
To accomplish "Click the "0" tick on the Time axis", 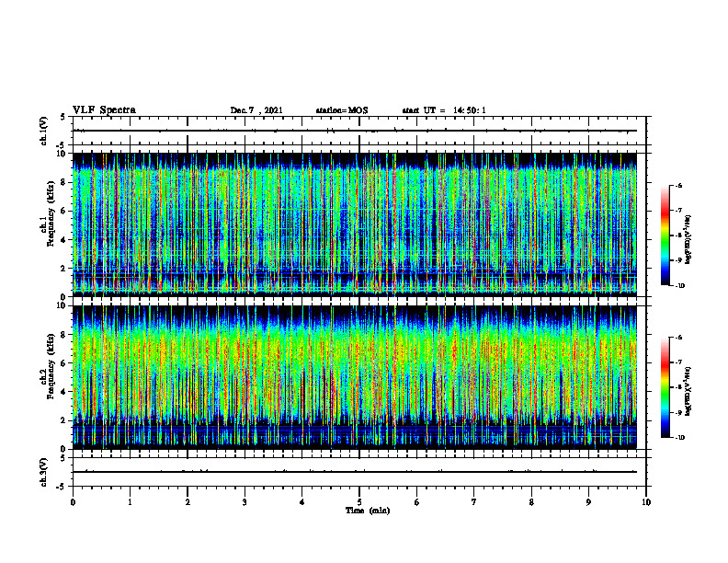I will coord(73,502).
